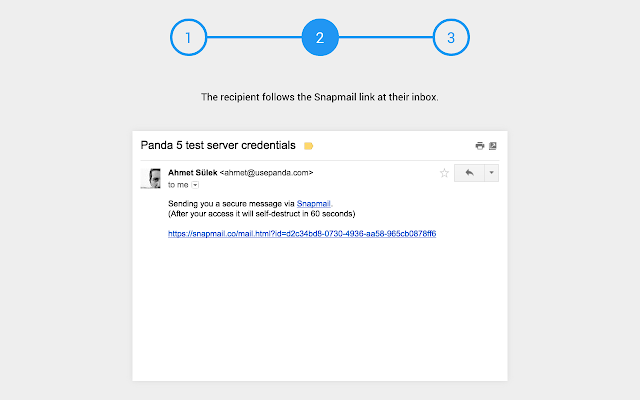Click the self-destruct in 60 seconds note
The height and width of the screenshot is (400, 640).
click(262, 214)
